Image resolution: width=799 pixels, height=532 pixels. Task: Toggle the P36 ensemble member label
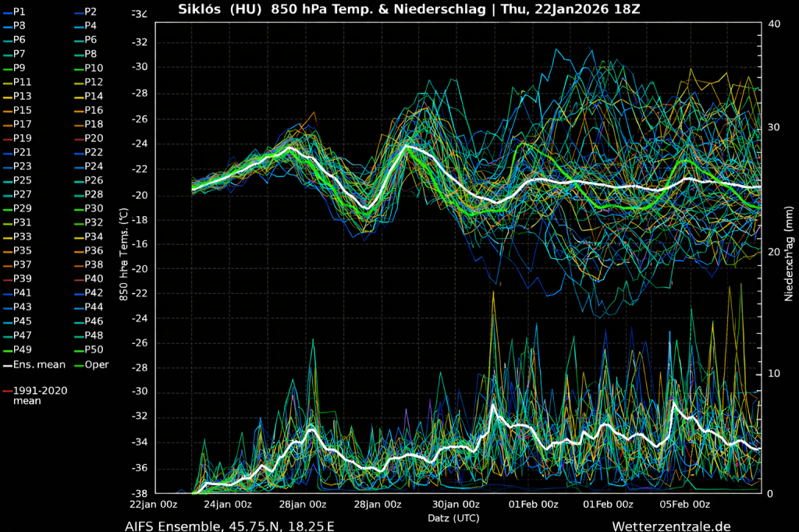point(94,250)
